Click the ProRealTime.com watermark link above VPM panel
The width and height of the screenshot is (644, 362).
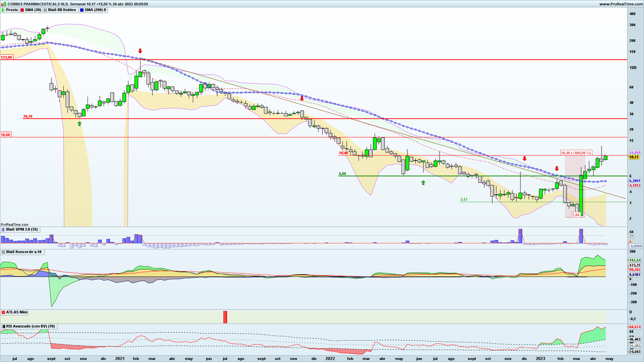click(13, 225)
